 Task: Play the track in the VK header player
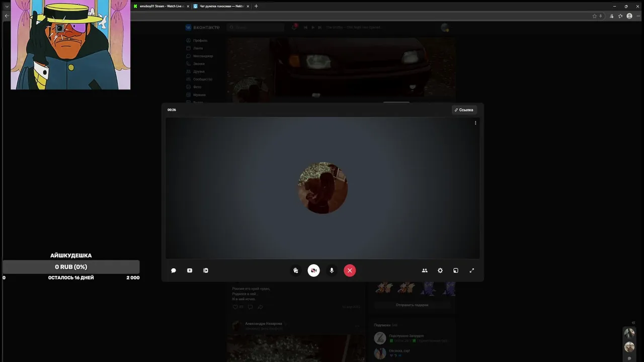(x=312, y=27)
